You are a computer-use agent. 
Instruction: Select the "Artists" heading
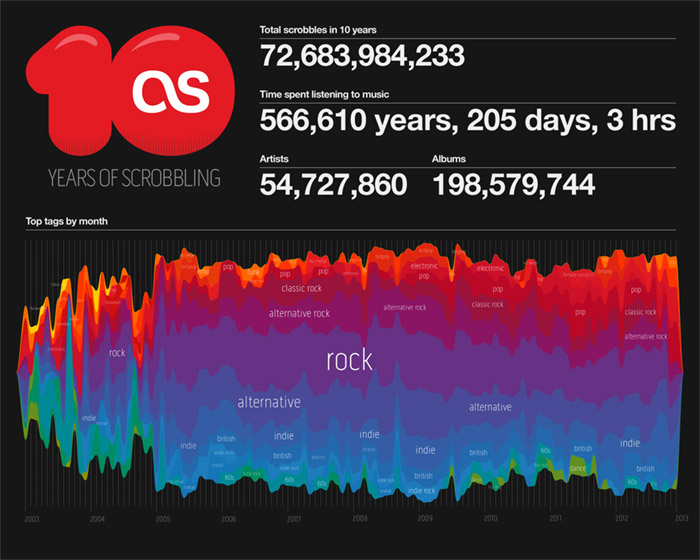coord(274,159)
